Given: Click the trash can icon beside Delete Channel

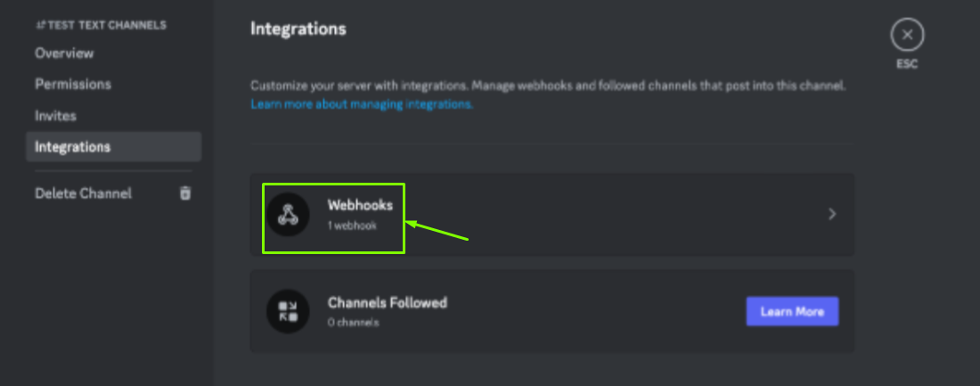Looking at the screenshot, I should pyautogui.click(x=185, y=193).
